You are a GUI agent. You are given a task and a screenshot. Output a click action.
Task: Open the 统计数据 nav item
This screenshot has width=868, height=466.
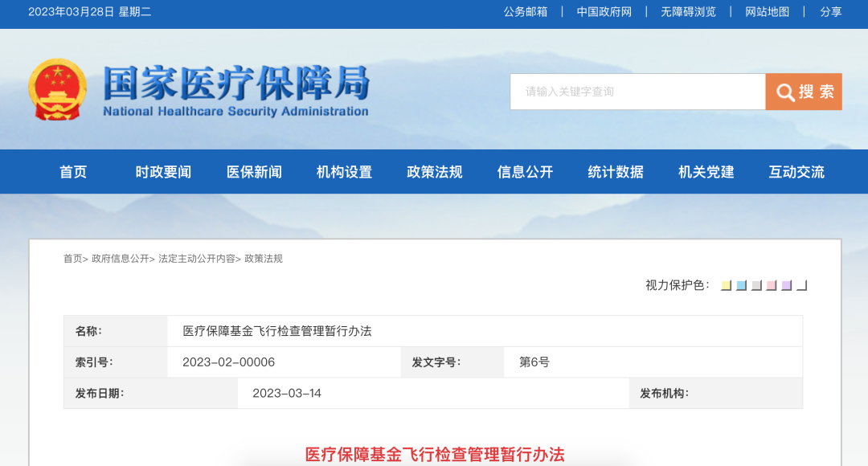pyautogui.click(x=616, y=172)
